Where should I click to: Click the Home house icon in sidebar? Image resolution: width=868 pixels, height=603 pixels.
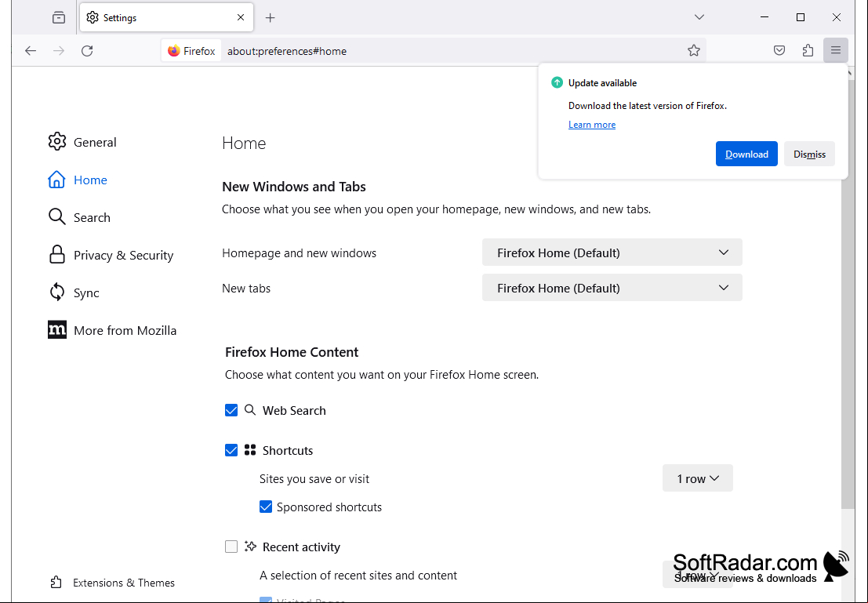click(x=56, y=180)
